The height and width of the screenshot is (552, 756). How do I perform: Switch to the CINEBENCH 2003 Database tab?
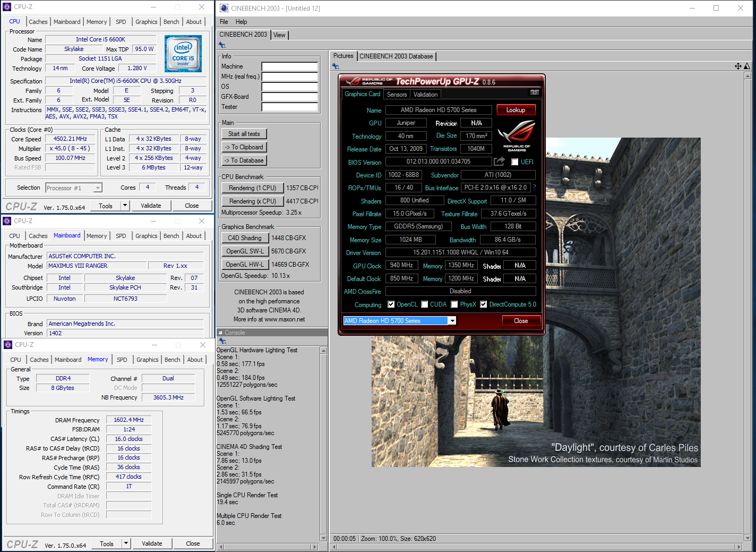click(396, 56)
